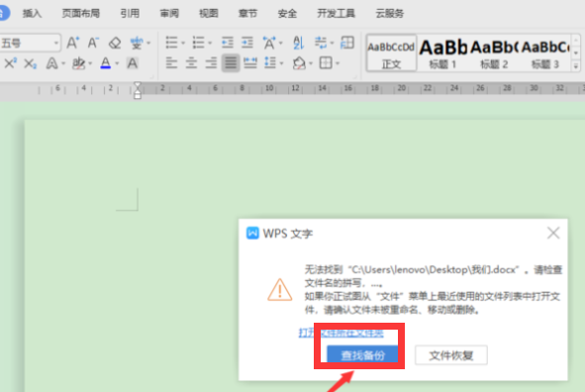The image size is (585, 392).
Task: Apply borders to the paragraph
Action: pyautogui.click(x=326, y=63)
